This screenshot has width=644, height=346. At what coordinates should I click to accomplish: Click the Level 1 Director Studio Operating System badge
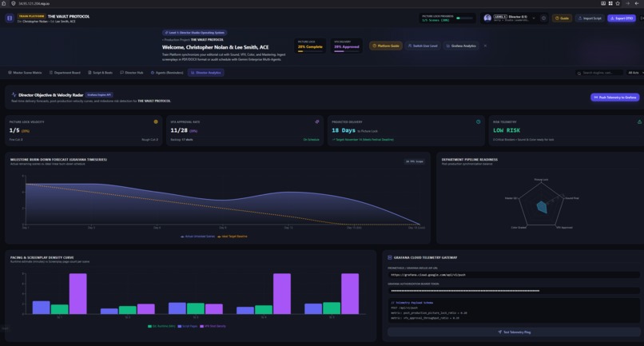point(195,33)
